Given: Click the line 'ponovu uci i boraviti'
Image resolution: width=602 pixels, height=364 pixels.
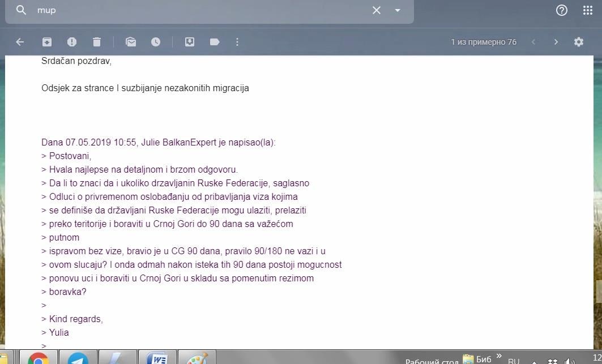Looking at the screenshot, I should click(x=177, y=279).
